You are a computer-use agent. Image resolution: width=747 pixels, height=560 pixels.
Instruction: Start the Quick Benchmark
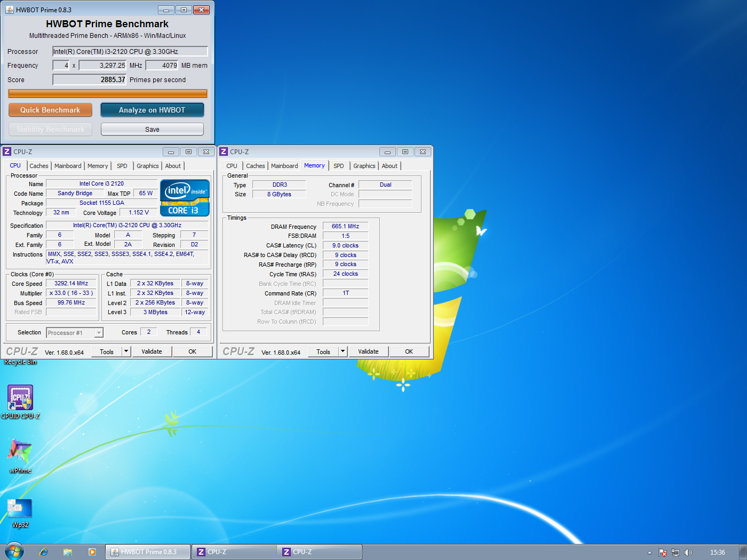50,110
